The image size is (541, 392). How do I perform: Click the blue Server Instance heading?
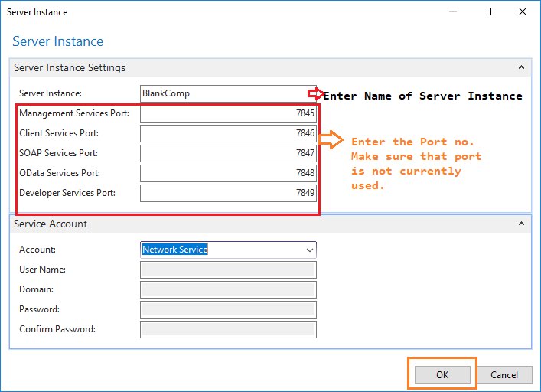click(x=58, y=41)
